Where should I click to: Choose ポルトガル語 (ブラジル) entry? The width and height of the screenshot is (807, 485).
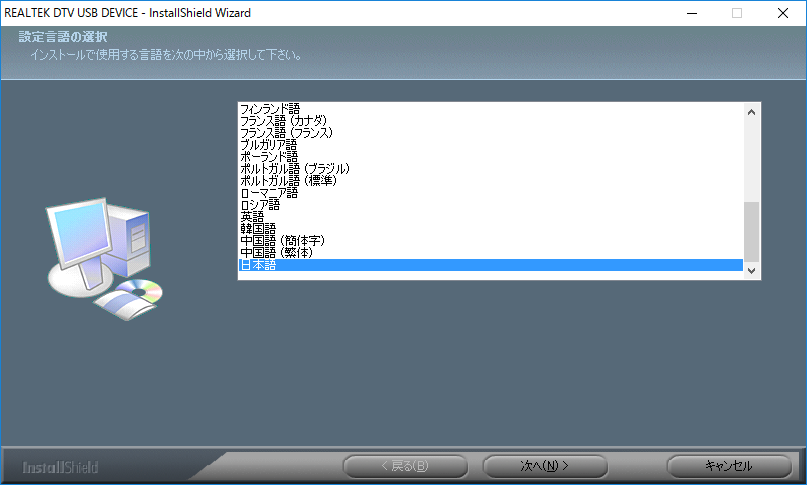490,168
